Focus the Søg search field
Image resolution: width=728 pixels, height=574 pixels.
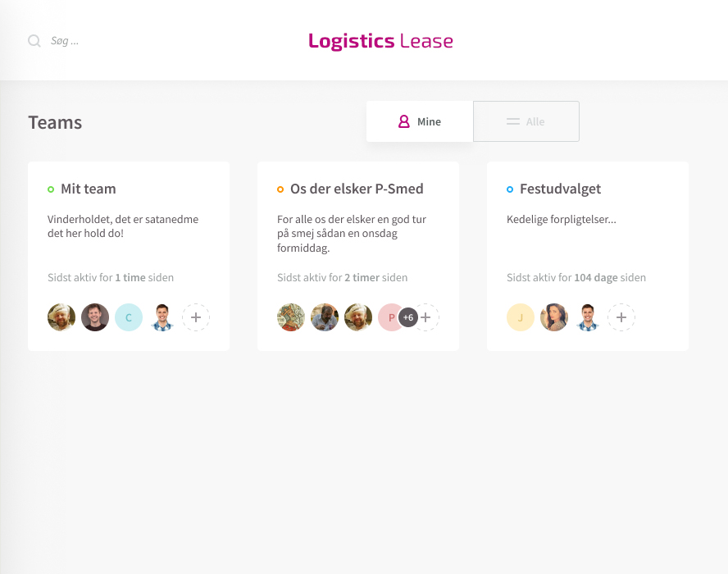click(139, 41)
